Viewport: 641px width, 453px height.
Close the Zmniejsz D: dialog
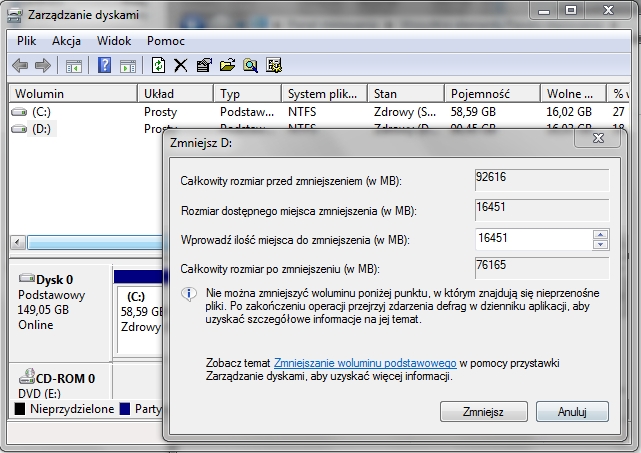(598, 139)
